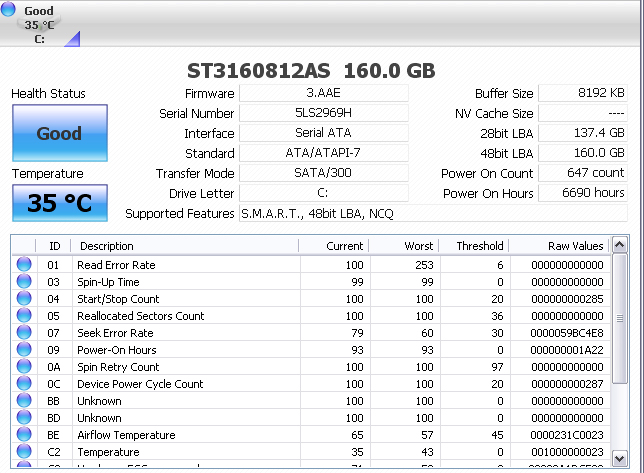Screen dimensions: 644x473
Task: Click status icon for Read Error Rate row
Action: click(24, 264)
